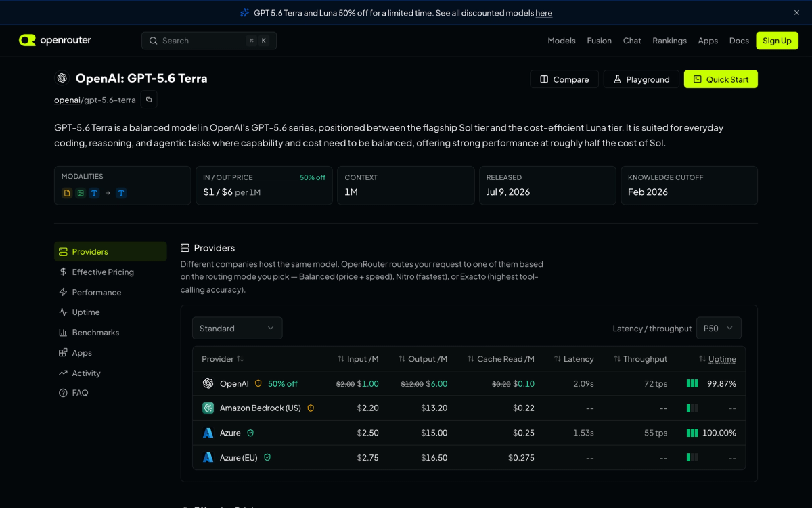The height and width of the screenshot is (508, 812).
Task: Click the Compare button
Action: click(x=564, y=79)
